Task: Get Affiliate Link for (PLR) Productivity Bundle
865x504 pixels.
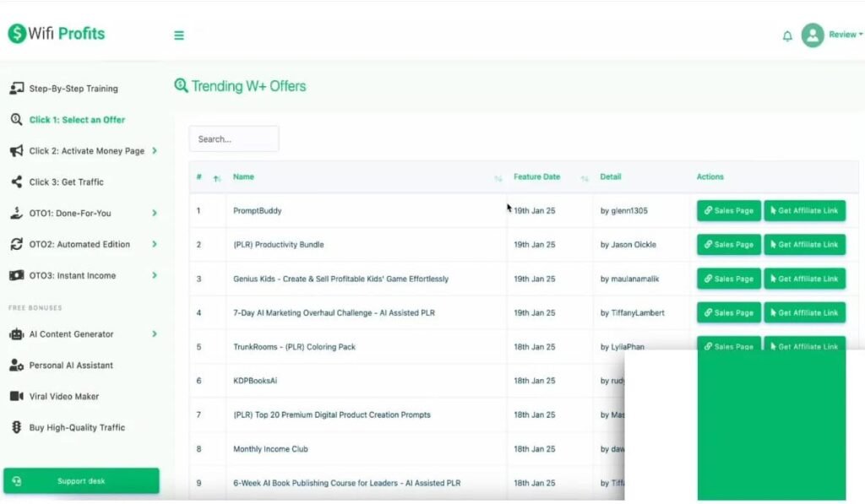Action: point(805,244)
